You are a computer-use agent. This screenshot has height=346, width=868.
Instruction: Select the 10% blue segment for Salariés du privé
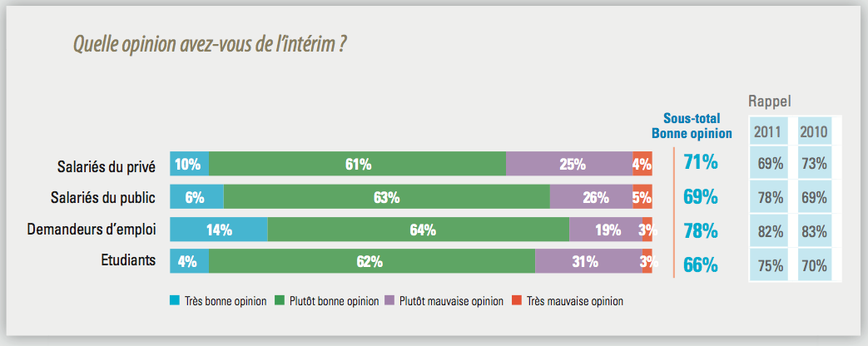pyautogui.click(x=189, y=164)
